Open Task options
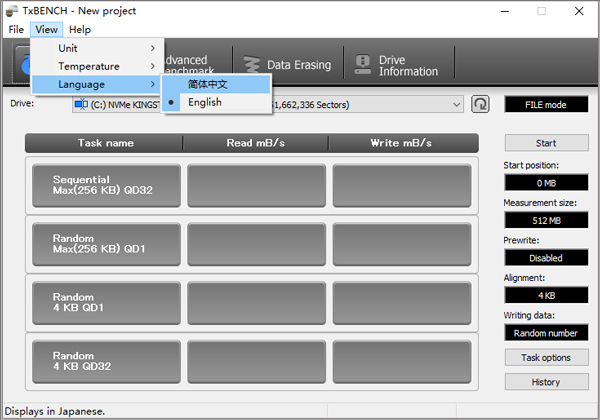The width and height of the screenshot is (600, 420). pos(546,357)
